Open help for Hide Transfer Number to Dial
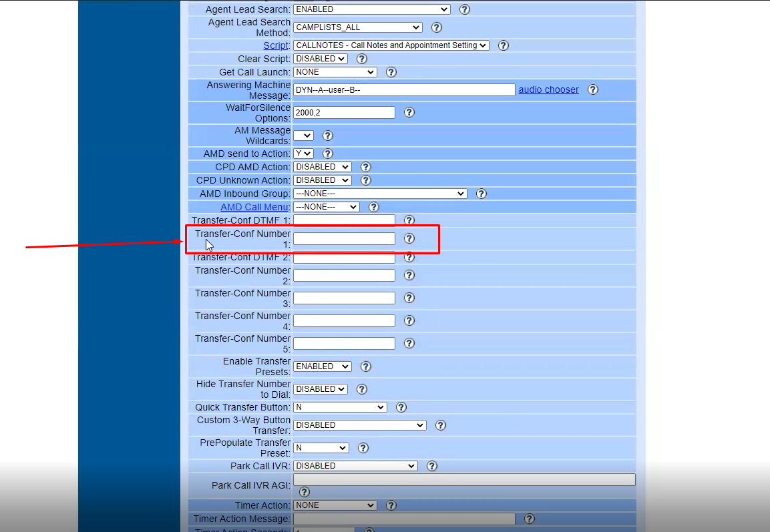The image size is (770, 532). (x=362, y=389)
